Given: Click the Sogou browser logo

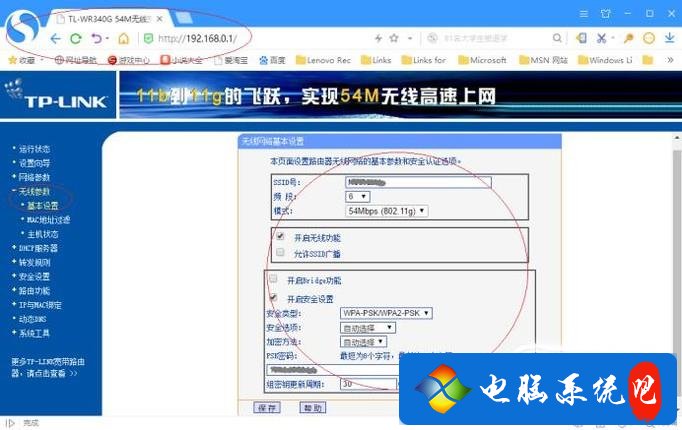Looking at the screenshot, I should (x=23, y=27).
